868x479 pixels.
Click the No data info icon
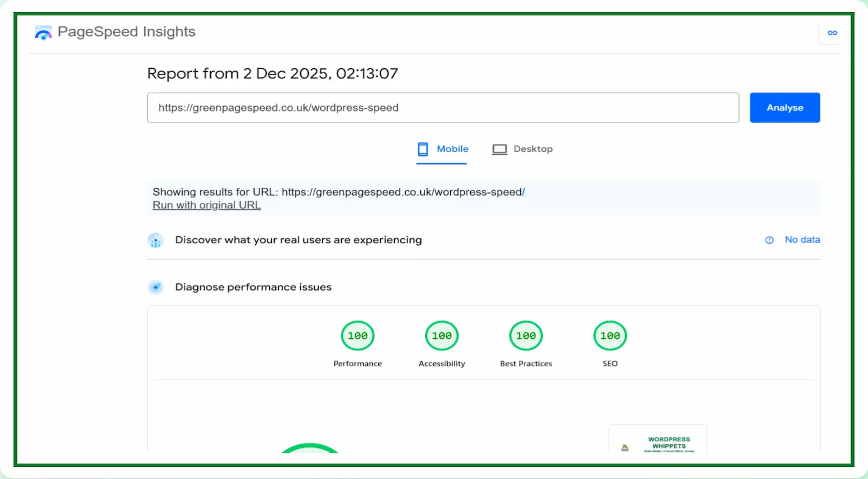point(769,240)
